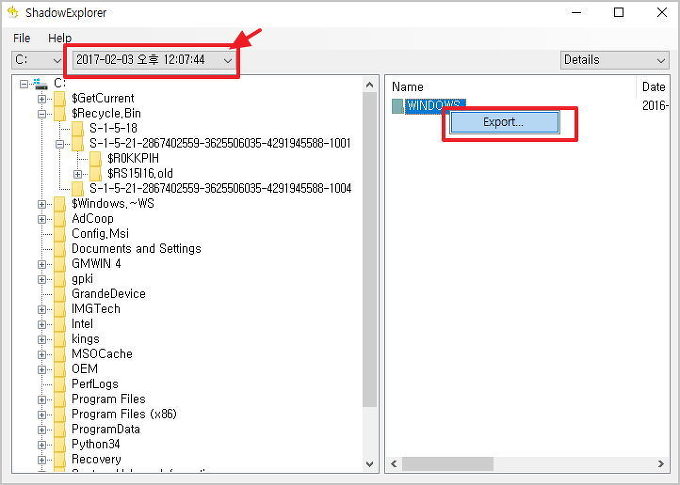Image resolution: width=680 pixels, height=485 pixels.
Task: Select Documents and Settings in tree
Action: pyautogui.click(x=136, y=249)
